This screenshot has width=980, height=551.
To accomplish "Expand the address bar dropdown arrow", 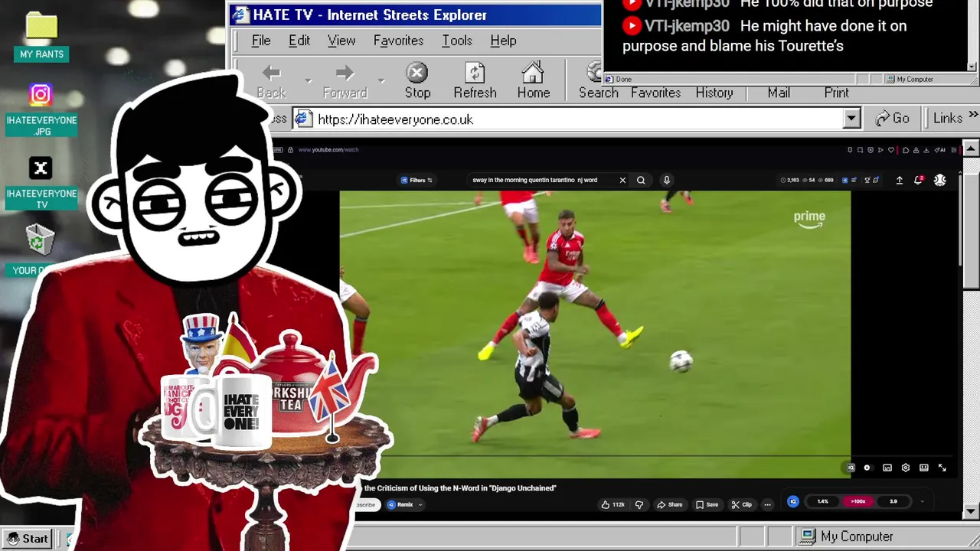I will tap(851, 119).
